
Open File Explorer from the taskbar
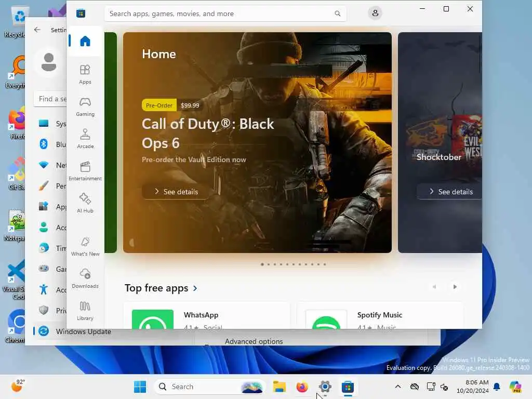(x=279, y=387)
